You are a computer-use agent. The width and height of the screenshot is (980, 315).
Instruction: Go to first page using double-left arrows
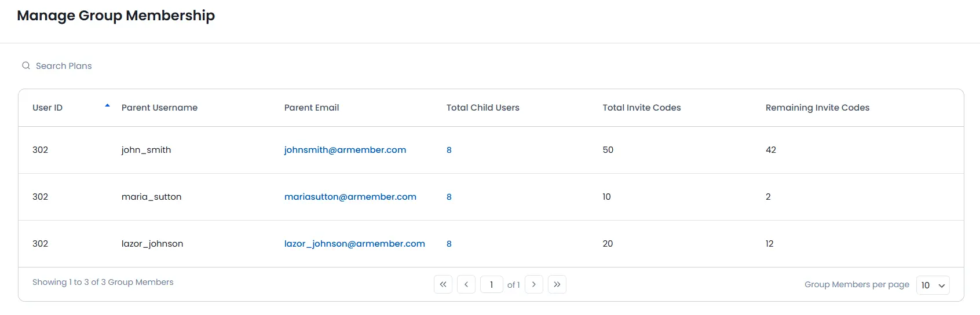(x=443, y=284)
